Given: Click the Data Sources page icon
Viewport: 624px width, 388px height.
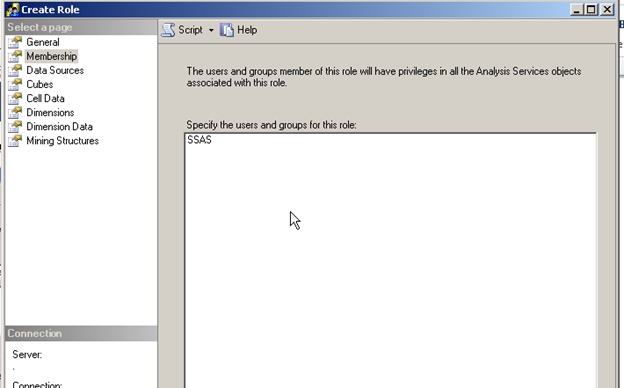Looking at the screenshot, I should 15,70.
